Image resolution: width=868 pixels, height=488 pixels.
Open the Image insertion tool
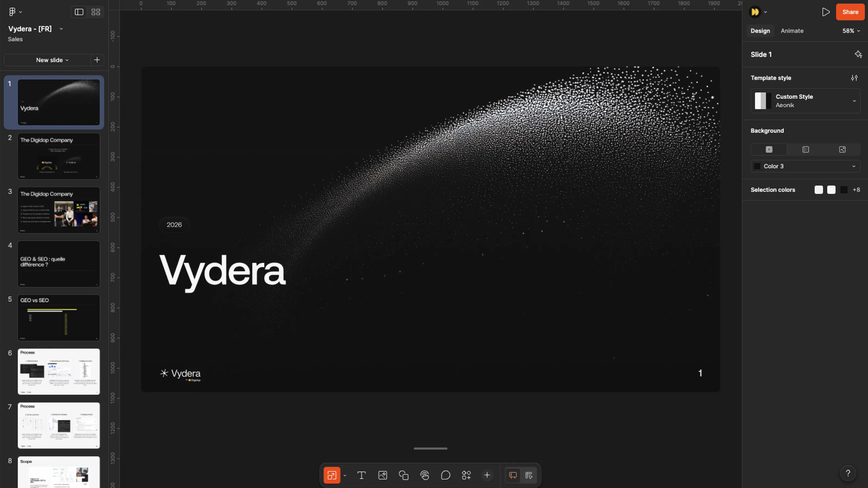[382, 475]
